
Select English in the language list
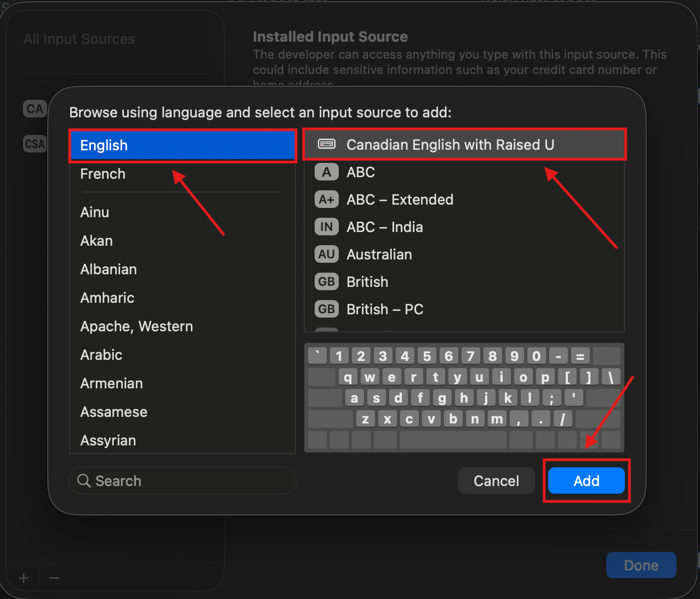pyautogui.click(x=104, y=145)
